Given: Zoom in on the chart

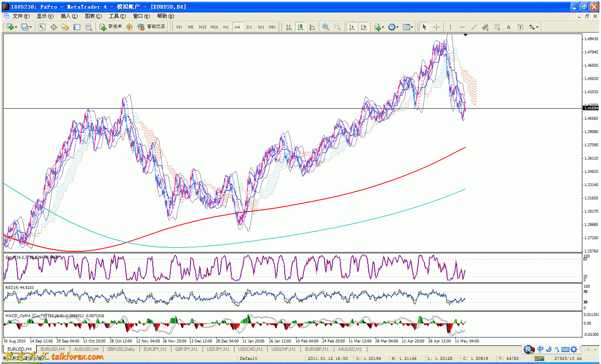Looking at the screenshot, I should [326, 27].
